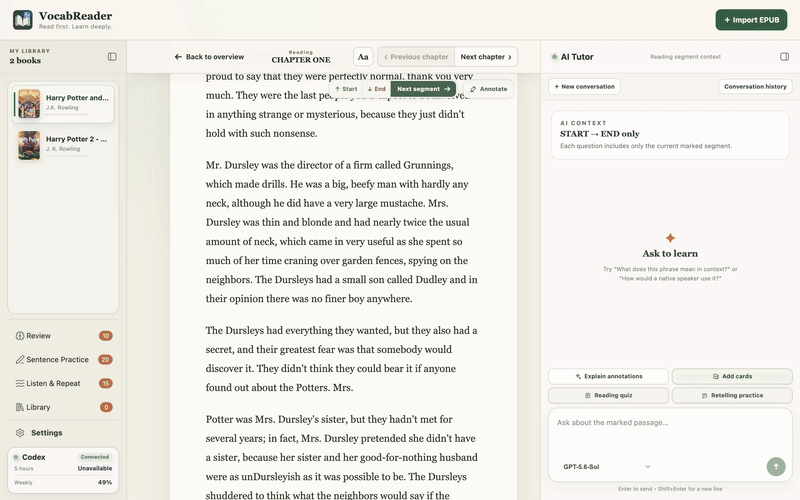Go to Previous chapter
The height and width of the screenshot is (500, 800).
[416, 57]
